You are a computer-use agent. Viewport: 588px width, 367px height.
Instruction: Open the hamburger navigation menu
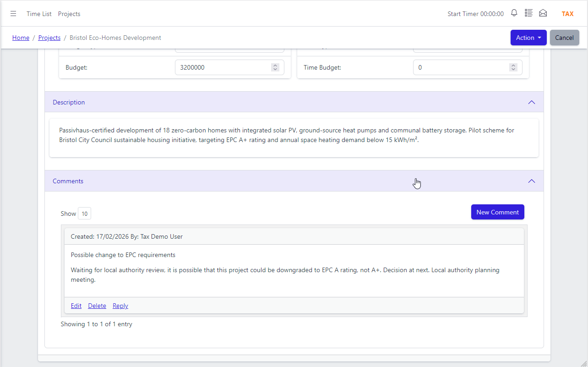13,14
